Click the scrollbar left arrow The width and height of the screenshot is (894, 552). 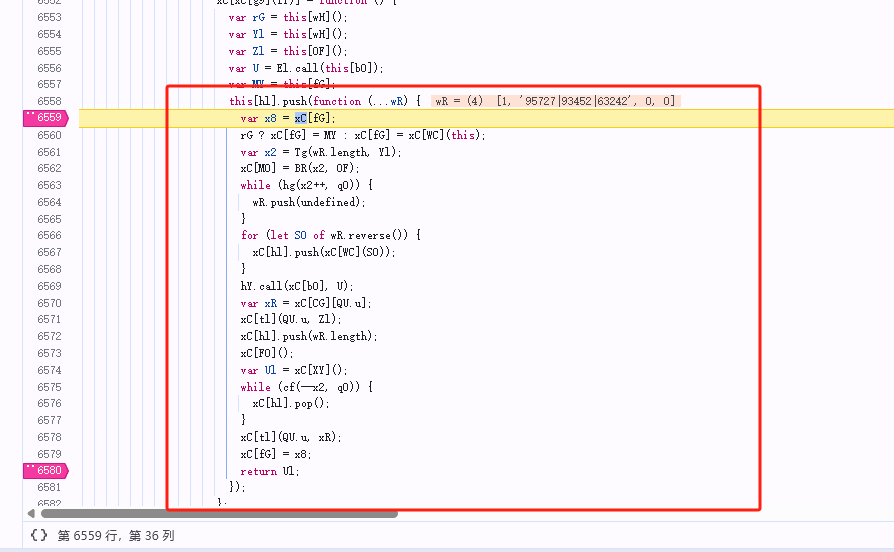click(x=31, y=514)
